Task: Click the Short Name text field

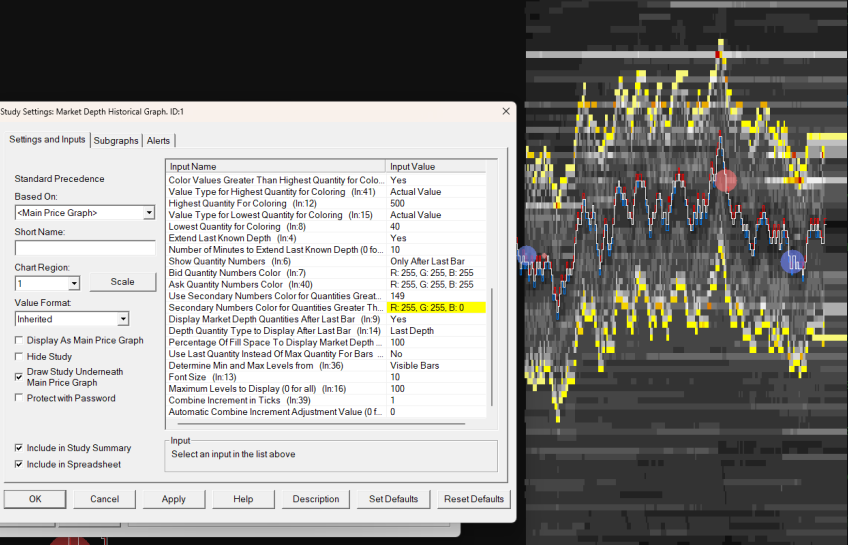Action: click(84, 247)
